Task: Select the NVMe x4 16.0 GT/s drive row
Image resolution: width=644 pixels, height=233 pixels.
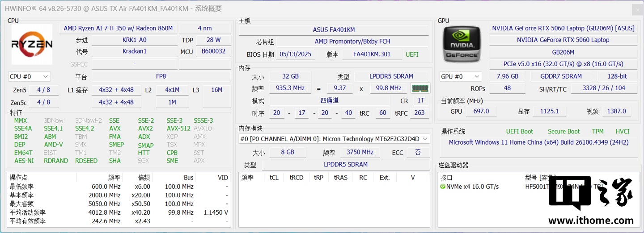Action: (x=472, y=187)
